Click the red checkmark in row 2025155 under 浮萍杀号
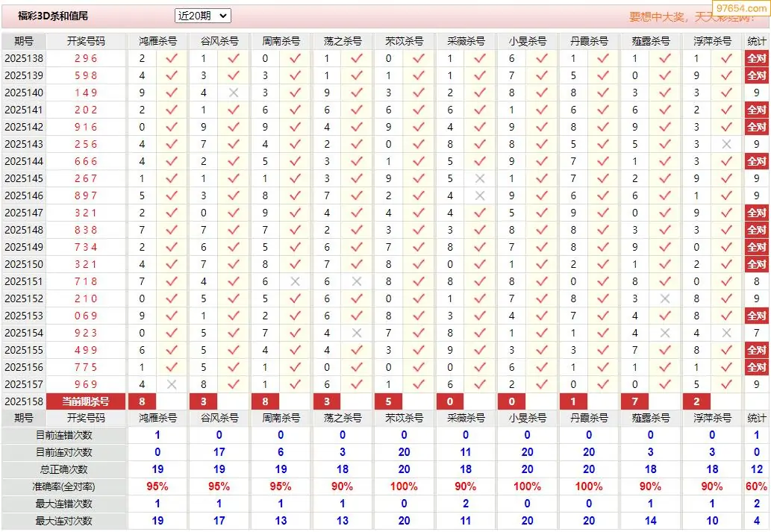The height and width of the screenshot is (532, 771). tap(726, 350)
